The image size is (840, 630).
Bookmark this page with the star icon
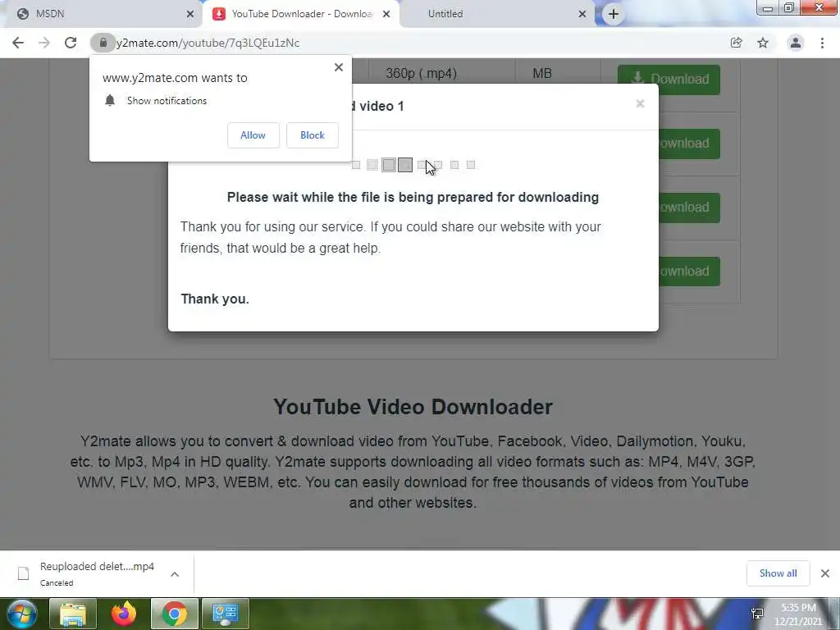tap(763, 43)
